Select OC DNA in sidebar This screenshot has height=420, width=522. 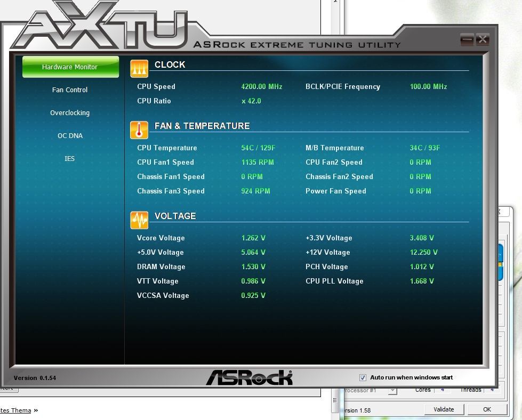pos(70,136)
